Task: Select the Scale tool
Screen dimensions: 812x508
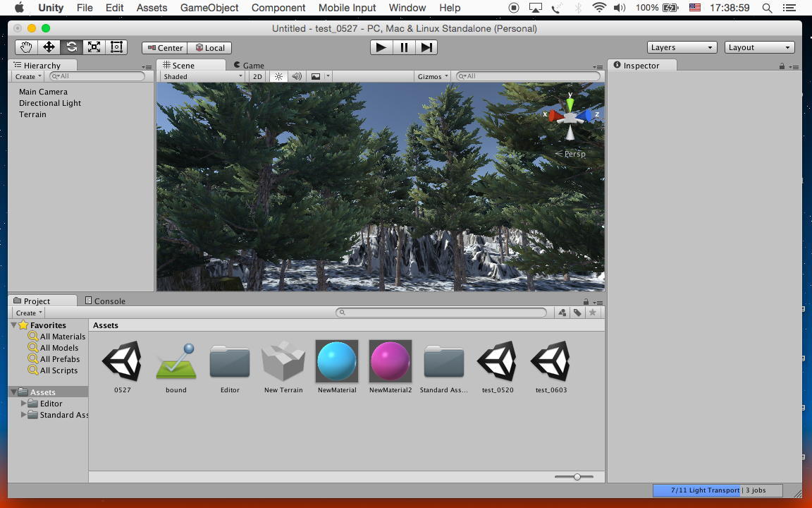Action: pos(94,47)
